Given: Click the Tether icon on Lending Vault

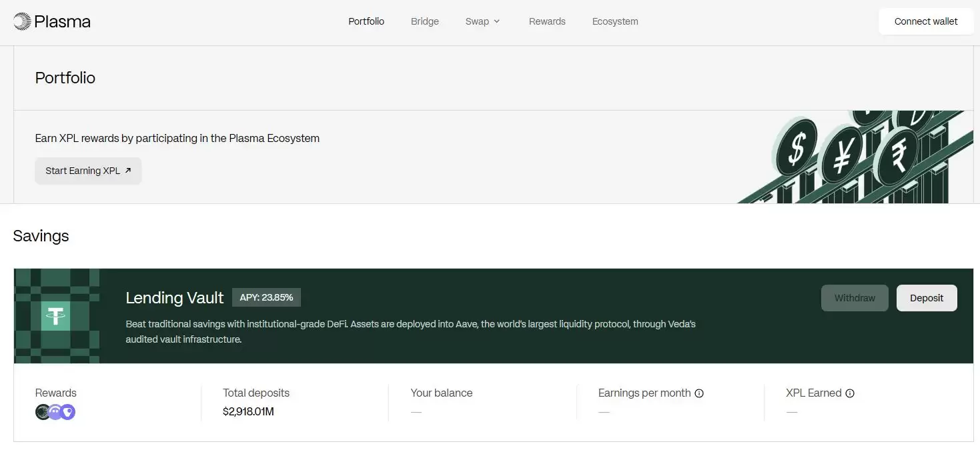Looking at the screenshot, I should click(56, 316).
